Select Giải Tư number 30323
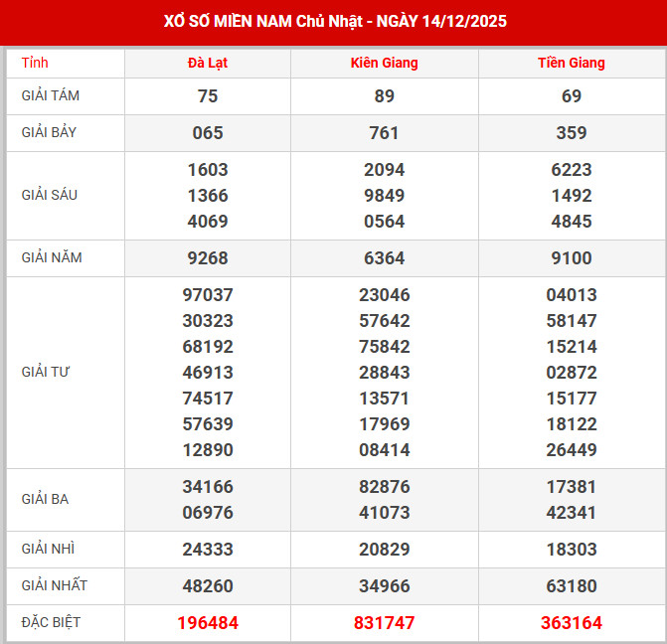This screenshot has width=667, height=644. point(208,321)
